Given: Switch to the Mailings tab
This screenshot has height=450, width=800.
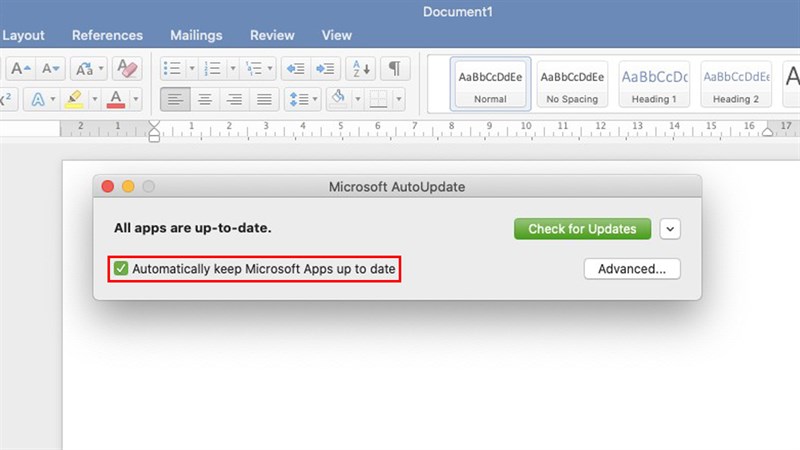Looking at the screenshot, I should [196, 35].
